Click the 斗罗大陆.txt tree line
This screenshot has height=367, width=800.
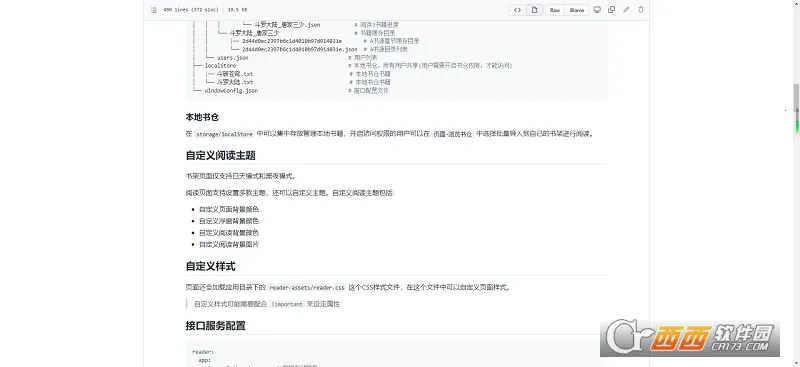235,82
